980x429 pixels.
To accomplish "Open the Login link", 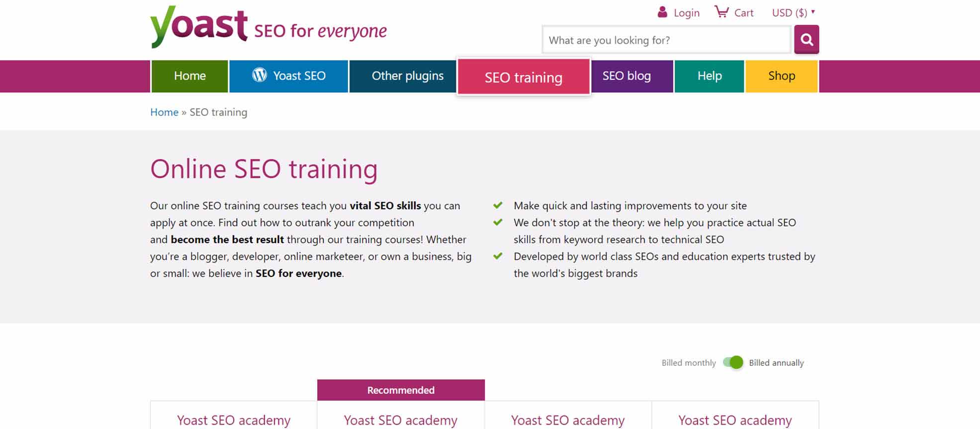I will coord(687,12).
